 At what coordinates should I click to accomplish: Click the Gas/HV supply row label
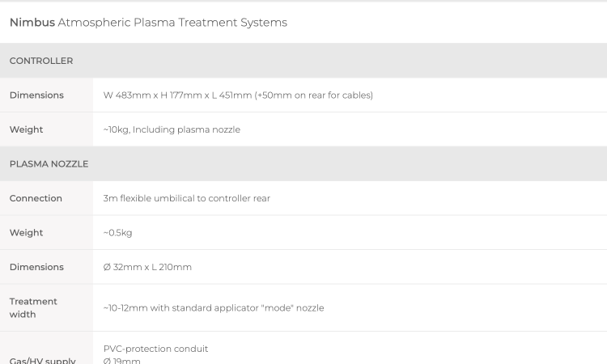click(43, 361)
